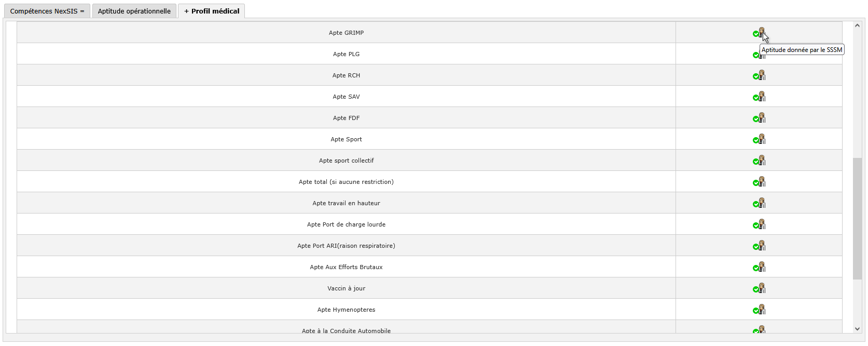Click the aptitude icon for Apte Hymenopteres
The width and height of the screenshot is (868, 346).
(759, 310)
